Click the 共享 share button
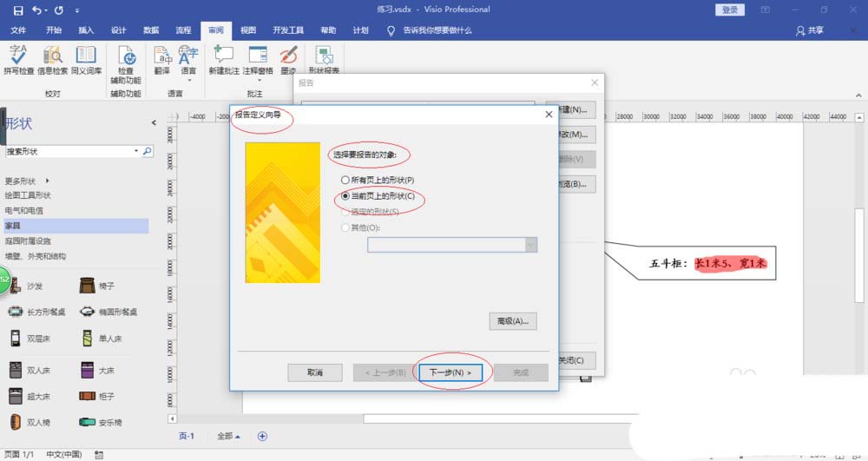Viewport: 868px width, 461px height. tap(810, 30)
